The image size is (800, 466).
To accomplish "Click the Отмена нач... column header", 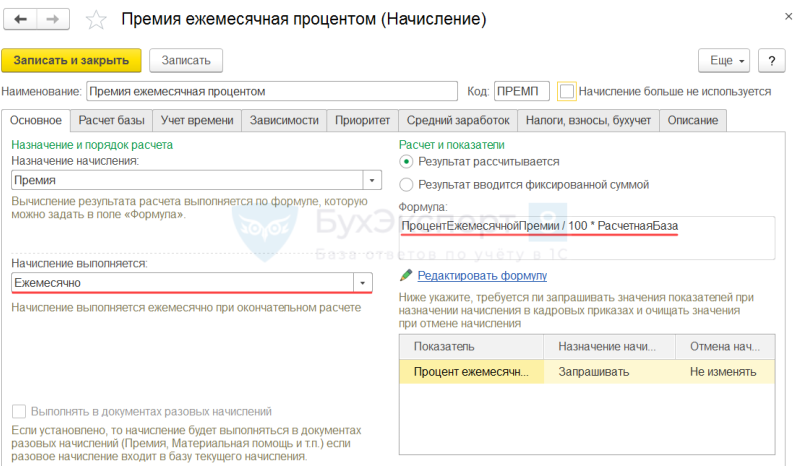I will click(725, 347).
